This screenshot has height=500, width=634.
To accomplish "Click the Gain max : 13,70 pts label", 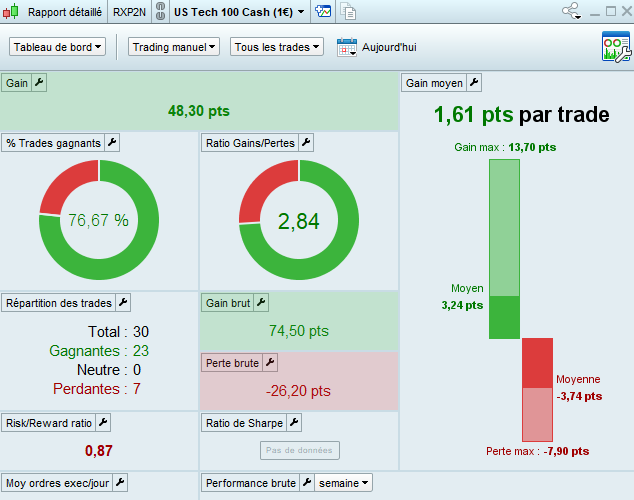I will [505, 147].
